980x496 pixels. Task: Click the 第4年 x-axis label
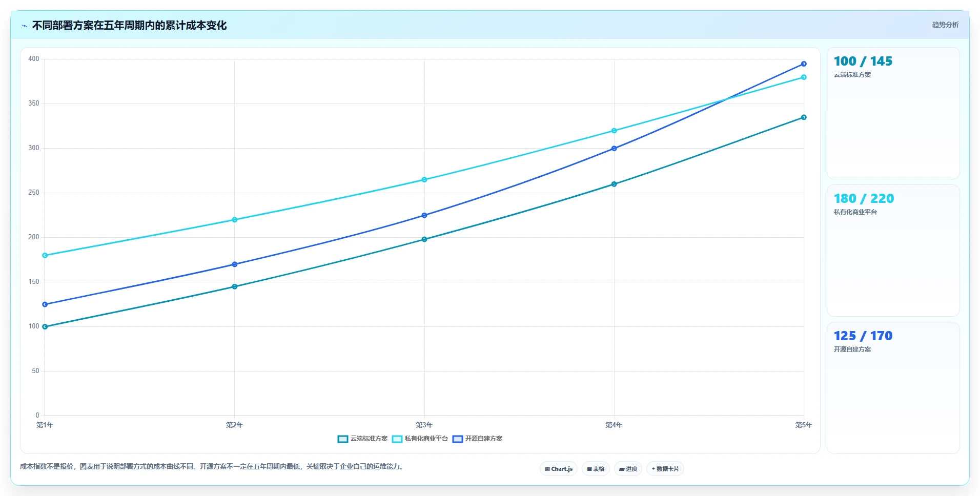(x=614, y=425)
